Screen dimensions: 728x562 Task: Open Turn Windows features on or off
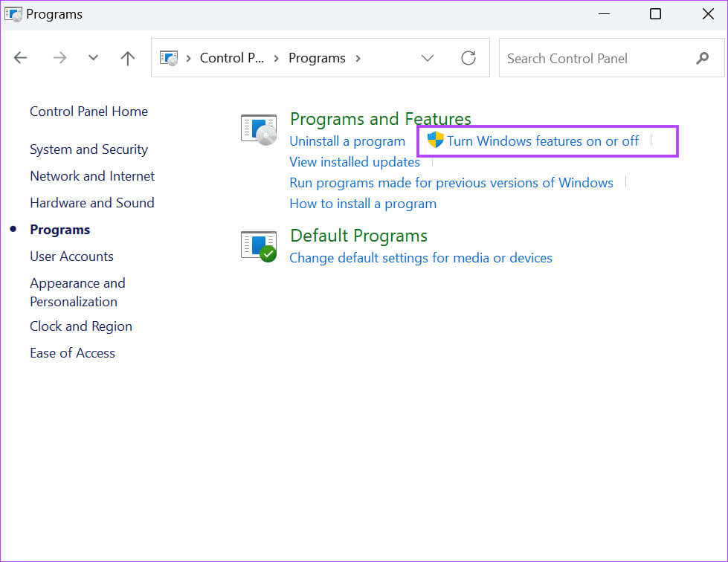(542, 141)
